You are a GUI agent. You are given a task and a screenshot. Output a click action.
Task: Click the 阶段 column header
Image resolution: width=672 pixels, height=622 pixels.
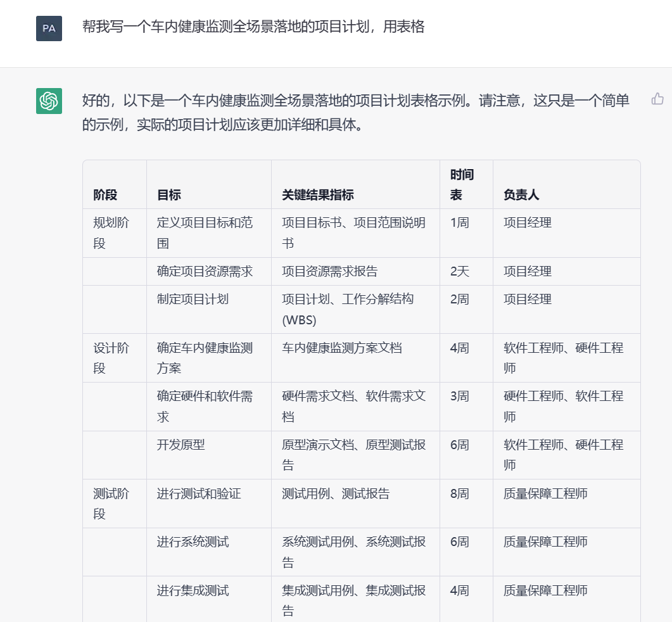click(x=105, y=195)
